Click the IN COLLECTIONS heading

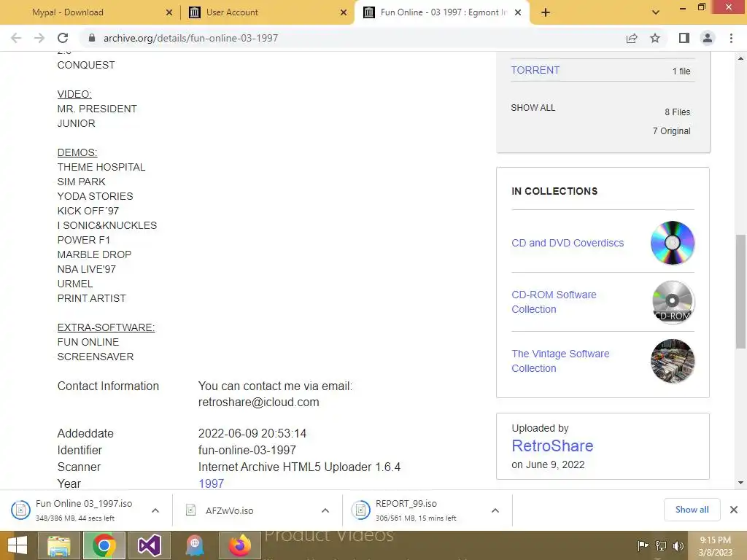coord(554,191)
